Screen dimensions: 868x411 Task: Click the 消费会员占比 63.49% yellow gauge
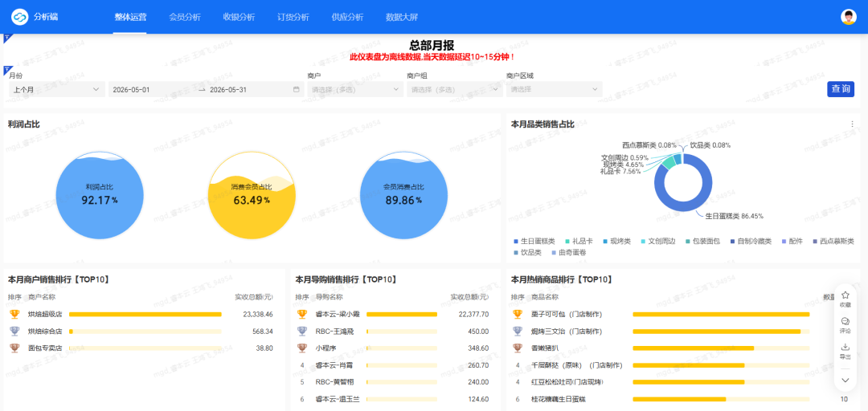[252, 195]
